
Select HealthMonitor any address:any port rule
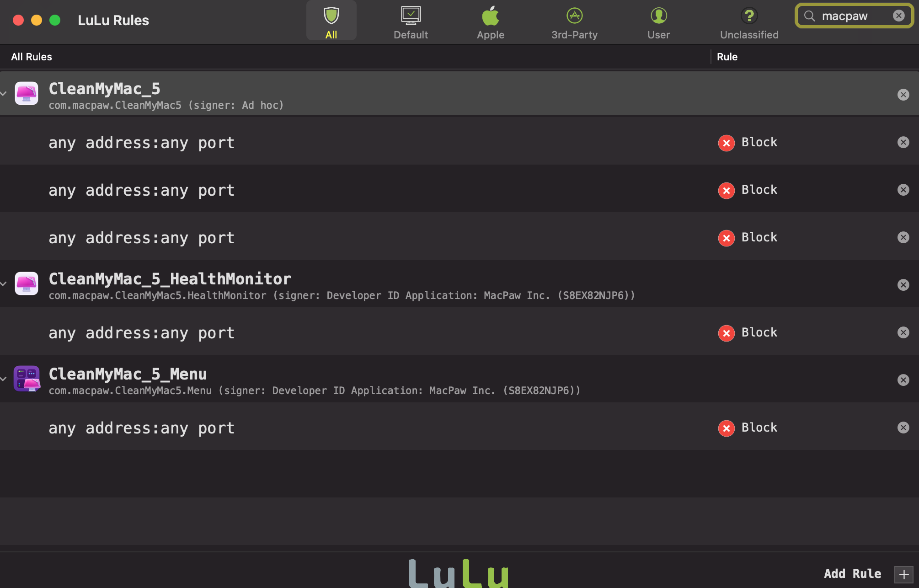(x=141, y=333)
